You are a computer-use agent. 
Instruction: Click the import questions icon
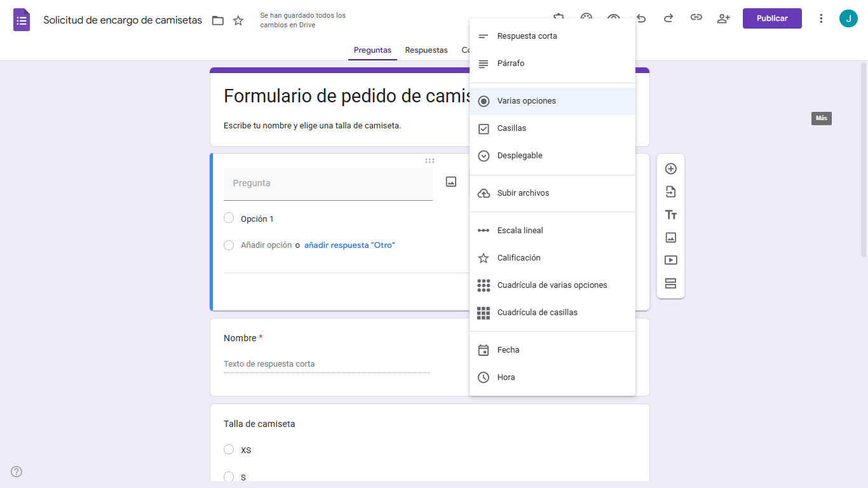tap(670, 191)
